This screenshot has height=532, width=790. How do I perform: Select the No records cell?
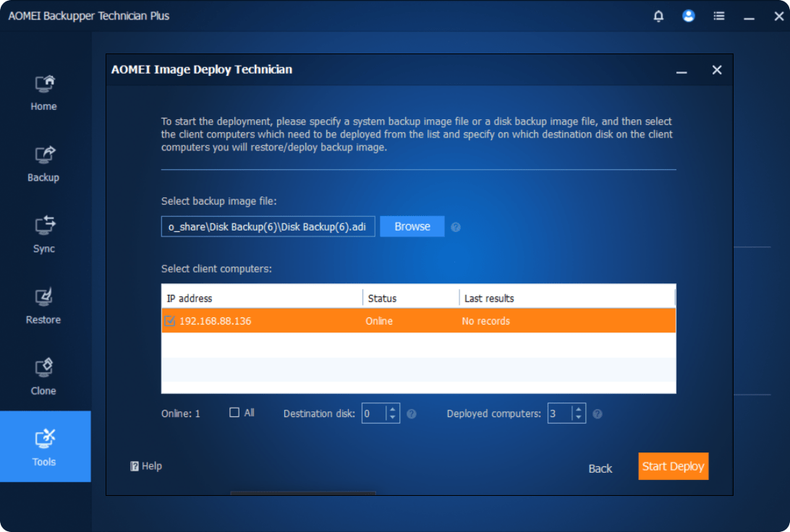pos(485,321)
